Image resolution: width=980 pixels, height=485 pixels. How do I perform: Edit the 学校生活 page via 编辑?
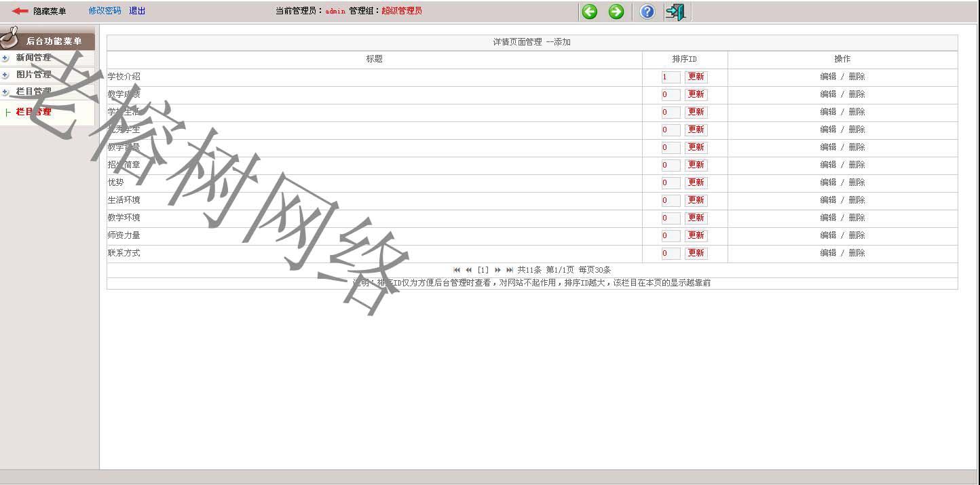point(828,112)
